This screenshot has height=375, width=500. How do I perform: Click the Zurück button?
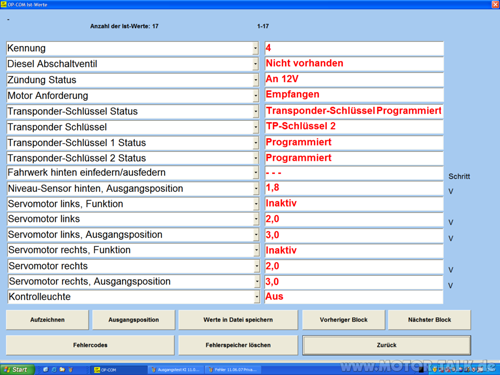point(387,345)
